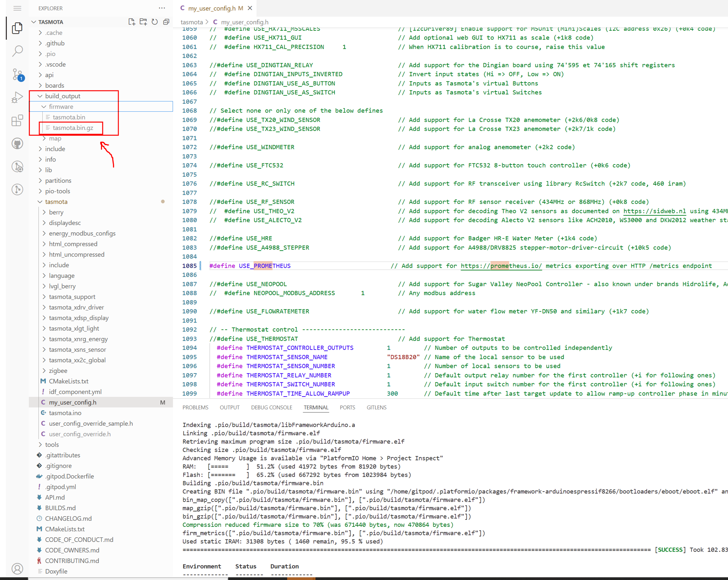The height and width of the screenshot is (580, 728).
Task: Open CODE_OF_CONDUCT.md file
Action: point(79,540)
